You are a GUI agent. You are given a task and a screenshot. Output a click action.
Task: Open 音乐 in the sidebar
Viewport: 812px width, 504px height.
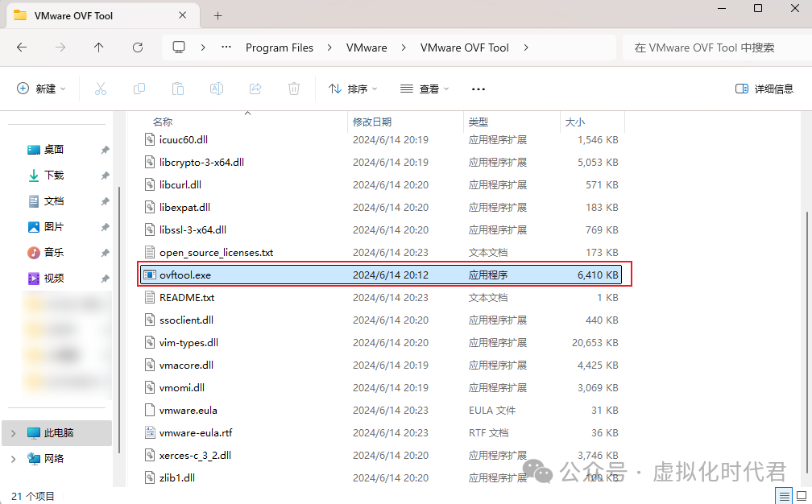[54, 253]
